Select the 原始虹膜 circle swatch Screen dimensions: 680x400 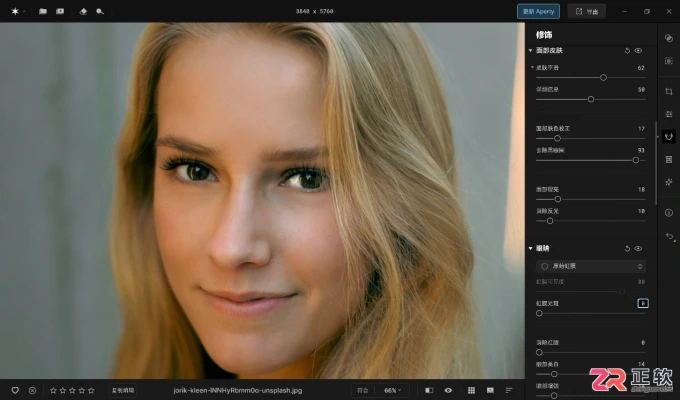(x=544, y=266)
